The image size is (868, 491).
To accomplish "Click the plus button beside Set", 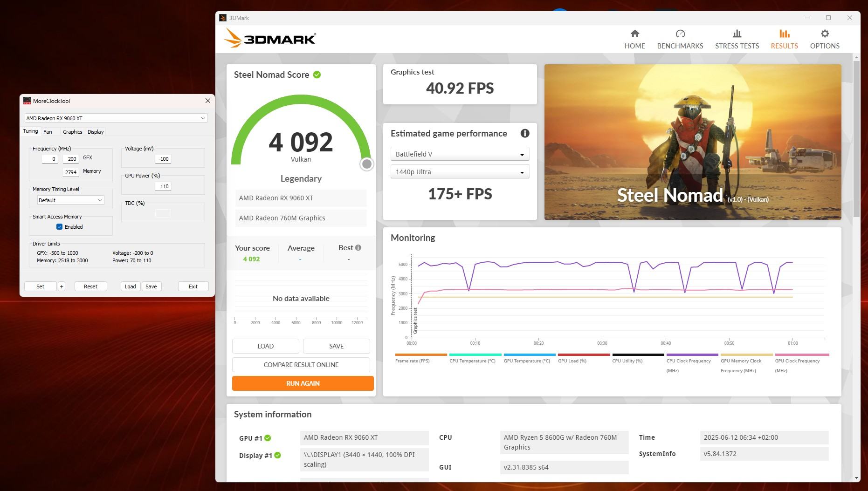I will tap(62, 286).
